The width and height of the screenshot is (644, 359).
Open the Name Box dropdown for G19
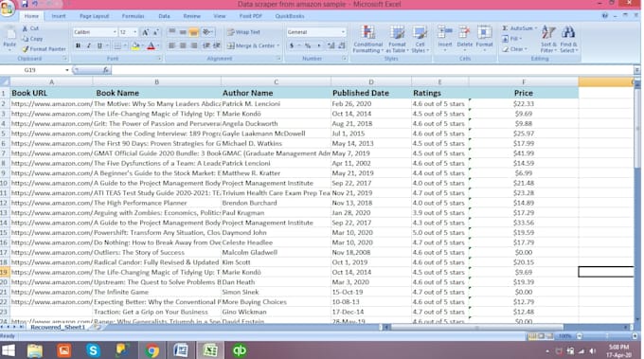[67, 70]
